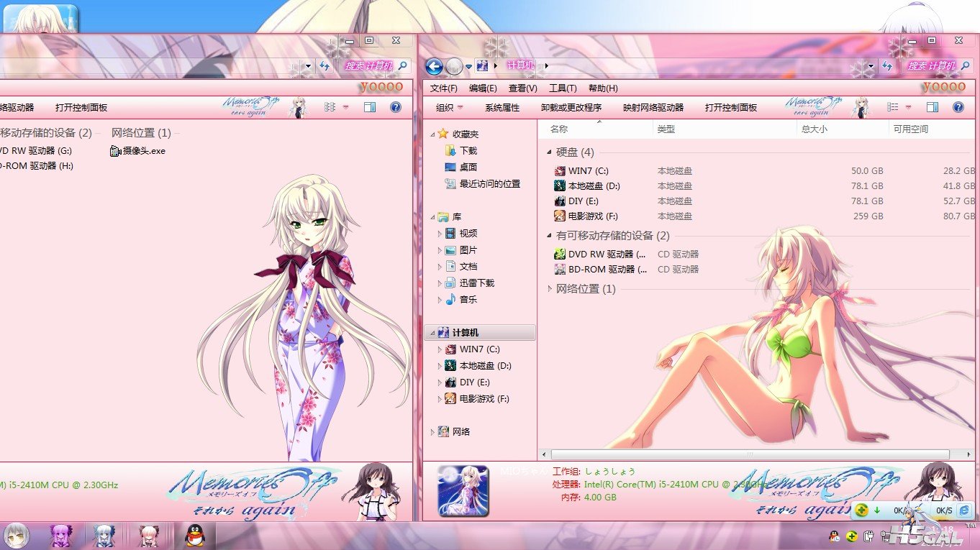Open the 文件(F) menu
Screen dimensions: 980x550
pyautogui.click(x=444, y=88)
